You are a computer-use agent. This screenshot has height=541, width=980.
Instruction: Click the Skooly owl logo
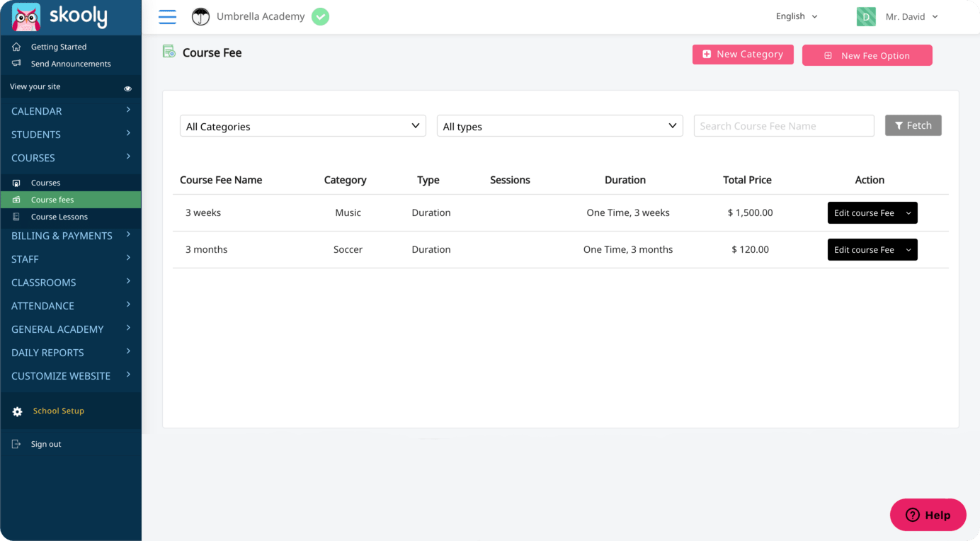point(26,17)
